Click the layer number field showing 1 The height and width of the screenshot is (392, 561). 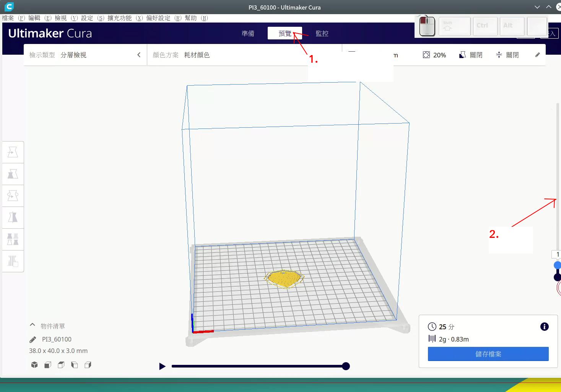pos(557,254)
